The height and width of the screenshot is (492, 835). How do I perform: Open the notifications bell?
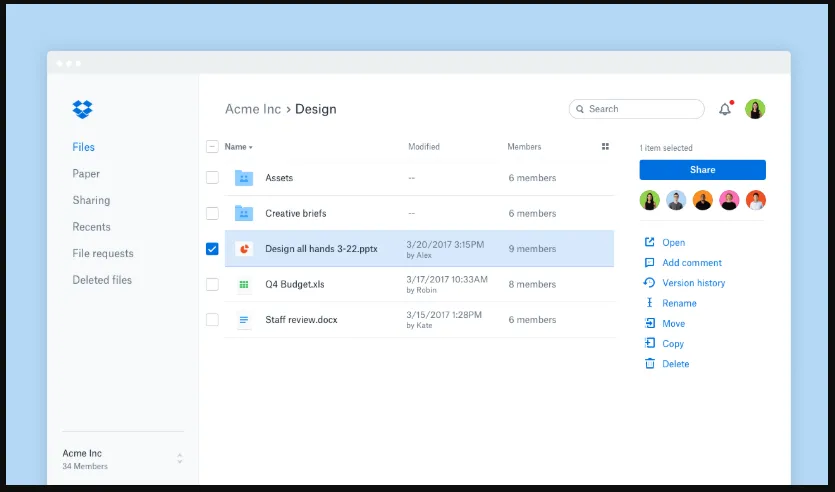pyautogui.click(x=725, y=109)
